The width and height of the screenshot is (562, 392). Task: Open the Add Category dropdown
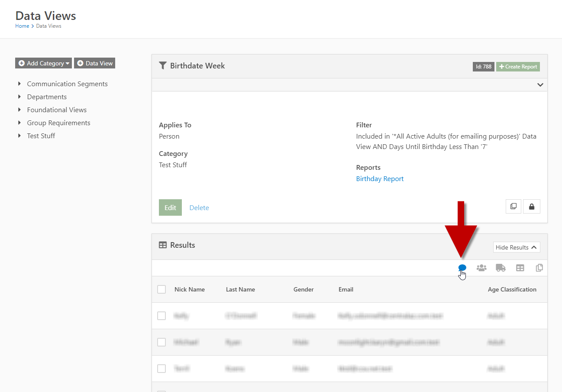coord(44,63)
